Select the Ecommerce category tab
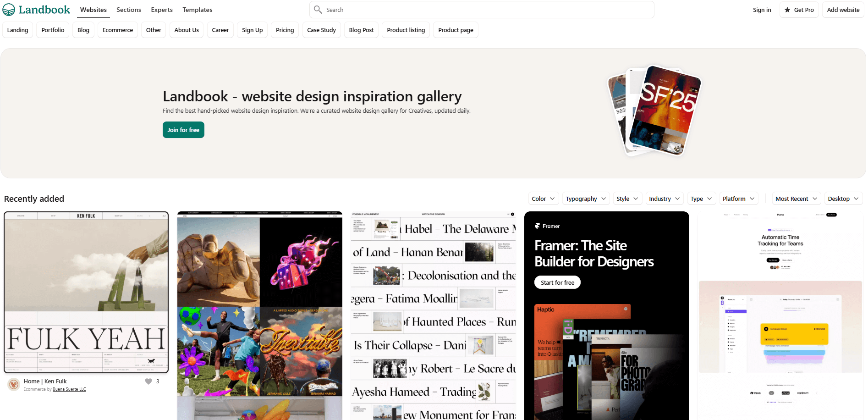 point(118,30)
